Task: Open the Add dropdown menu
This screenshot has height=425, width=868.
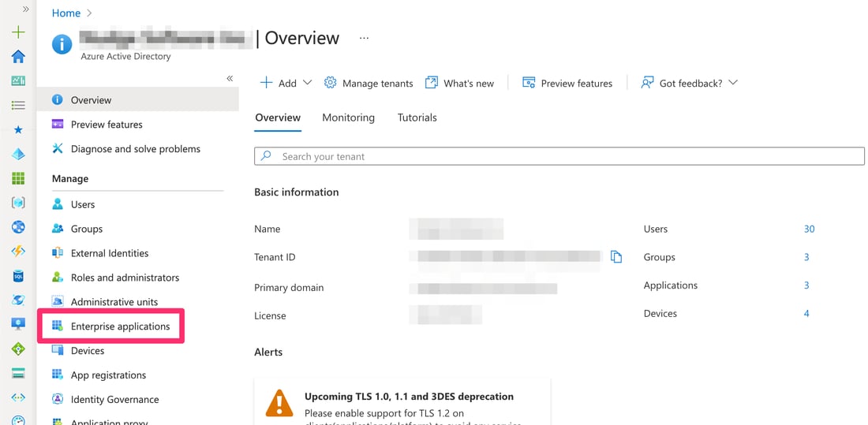Action: [x=286, y=83]
